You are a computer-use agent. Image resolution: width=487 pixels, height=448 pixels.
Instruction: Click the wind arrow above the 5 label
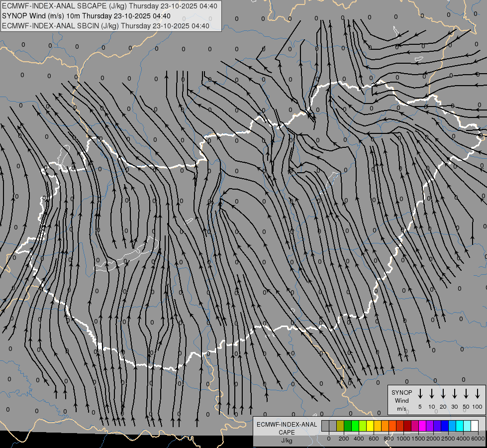click(x=420, y=394)
